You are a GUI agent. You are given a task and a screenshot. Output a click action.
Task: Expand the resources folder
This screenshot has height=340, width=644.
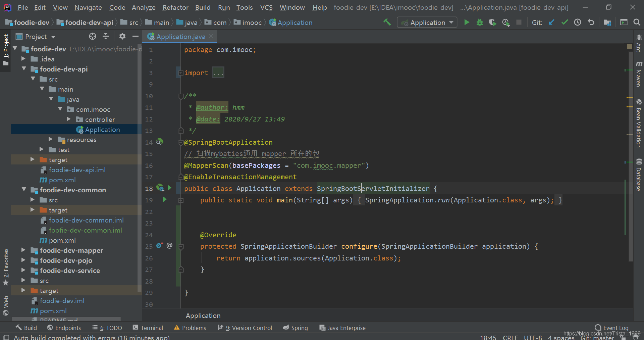(50, 139)
